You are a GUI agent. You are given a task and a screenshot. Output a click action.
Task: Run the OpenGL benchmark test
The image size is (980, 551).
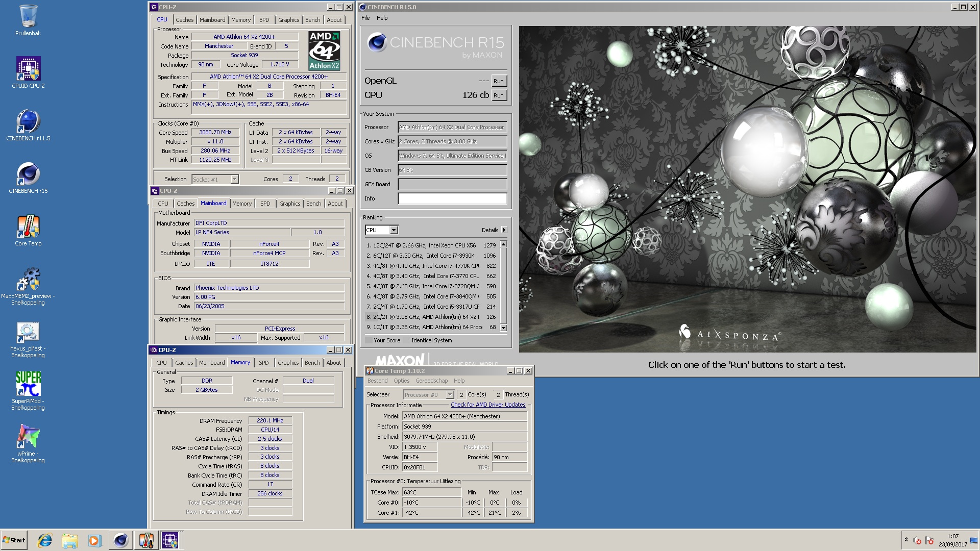tap(499, 81)
